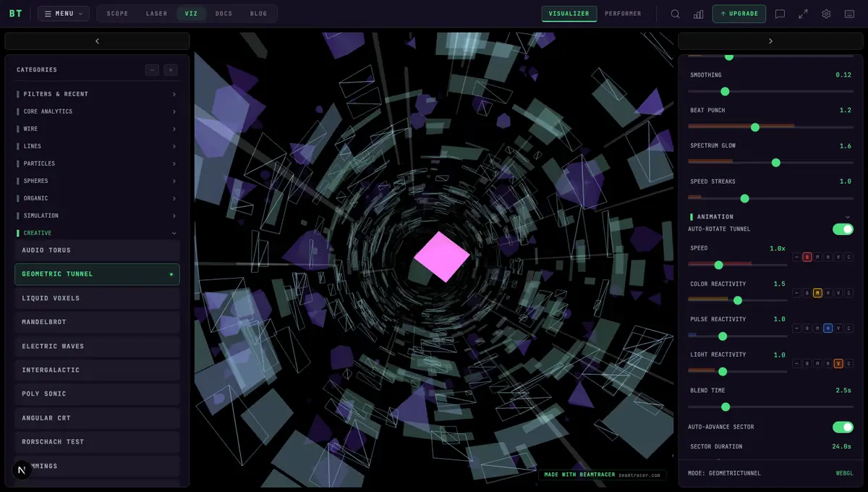The height and width of the screenshot is (492, 868).
Task: Collapse all categories with the minus button
Action: [x=152, y=70]
